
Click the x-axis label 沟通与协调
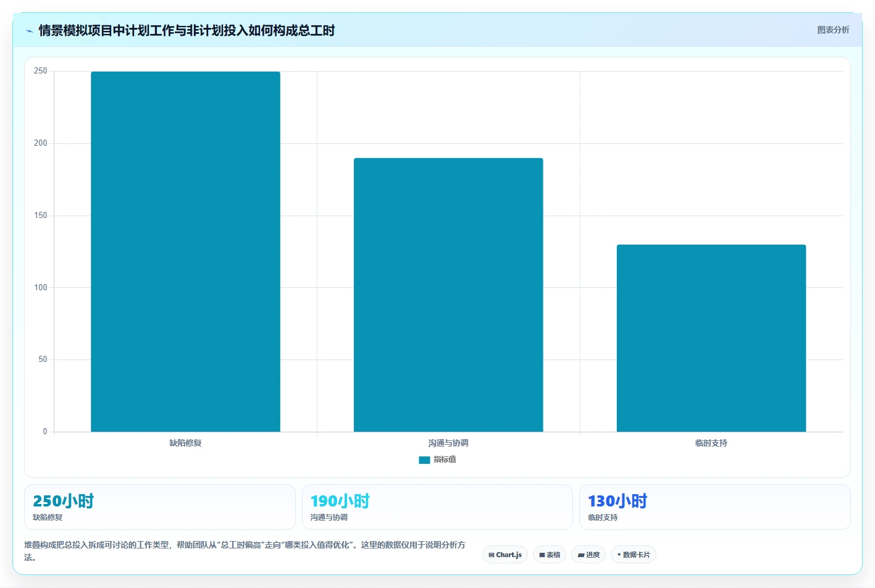[448, 443]
